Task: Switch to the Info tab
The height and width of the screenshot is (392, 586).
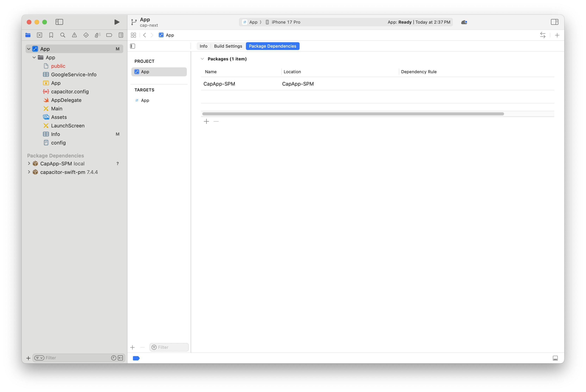Action: 203,46
